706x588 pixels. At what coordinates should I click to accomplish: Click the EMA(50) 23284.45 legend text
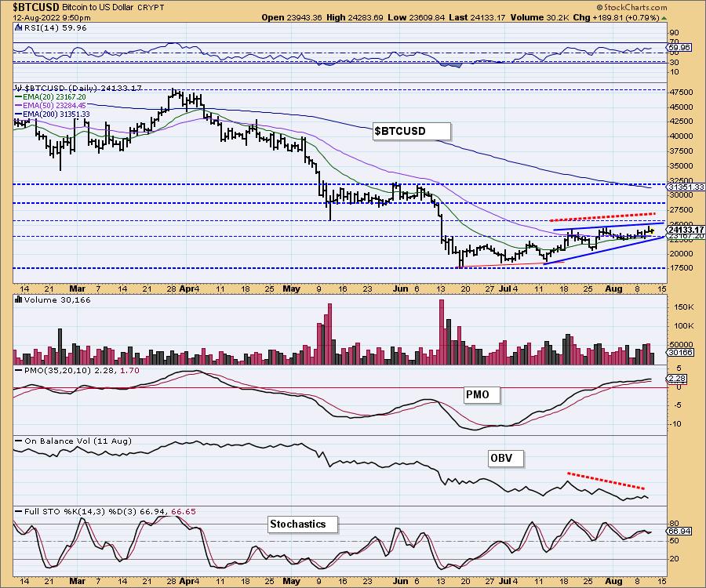pyautogui.click(x=54, y=106)
